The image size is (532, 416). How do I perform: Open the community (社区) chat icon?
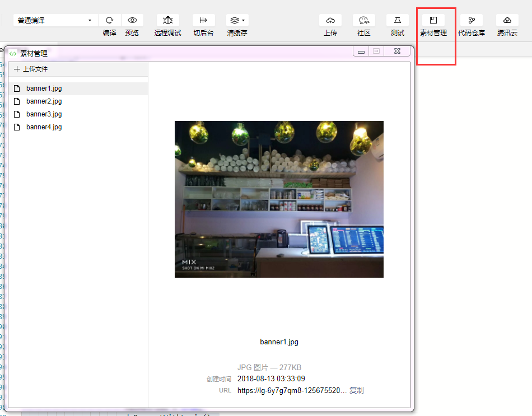[x=364, y=20]
